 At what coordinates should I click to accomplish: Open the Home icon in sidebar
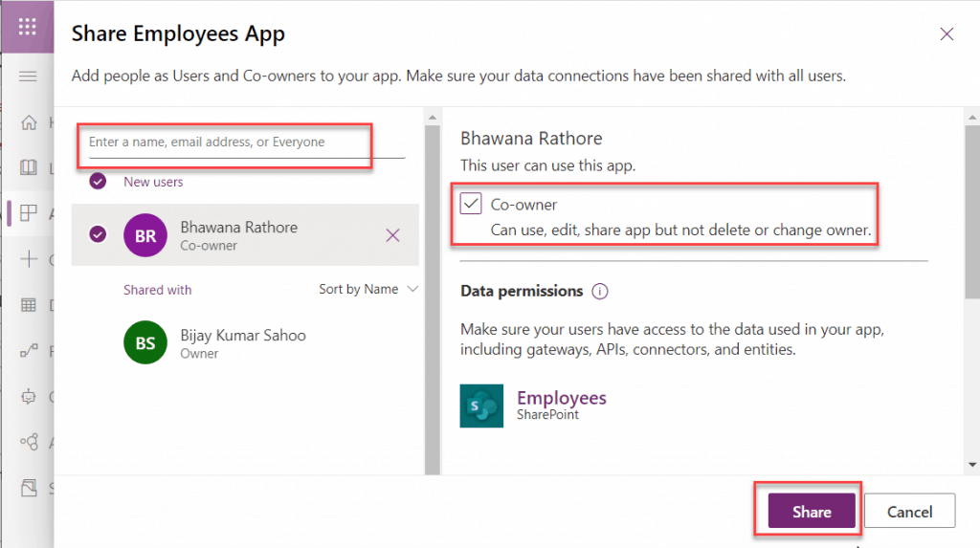29,122
